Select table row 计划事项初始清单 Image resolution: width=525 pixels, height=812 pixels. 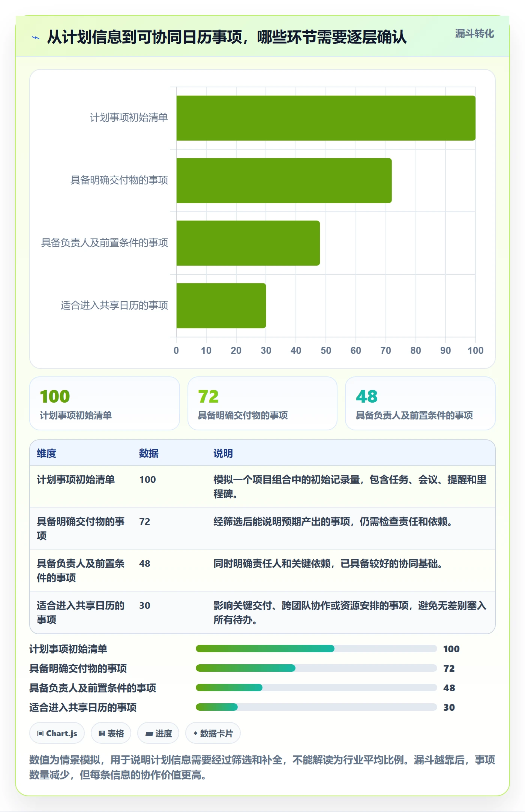[262, 487]
